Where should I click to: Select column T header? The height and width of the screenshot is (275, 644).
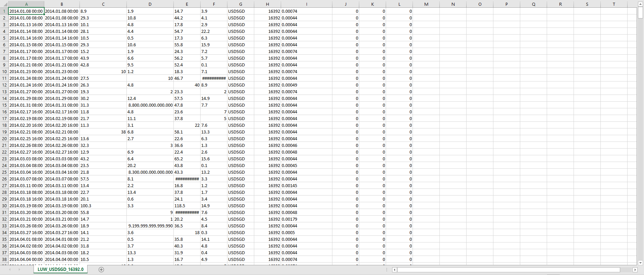pos(614,4)
